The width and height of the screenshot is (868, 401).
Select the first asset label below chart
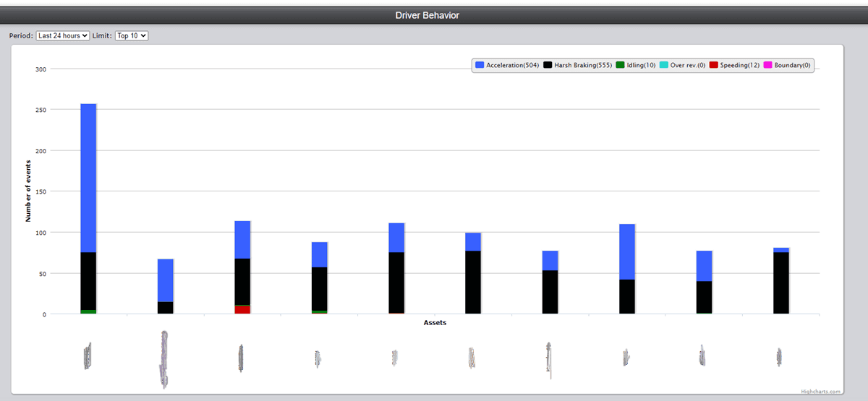pyautogui.click(x=88, y=356)
